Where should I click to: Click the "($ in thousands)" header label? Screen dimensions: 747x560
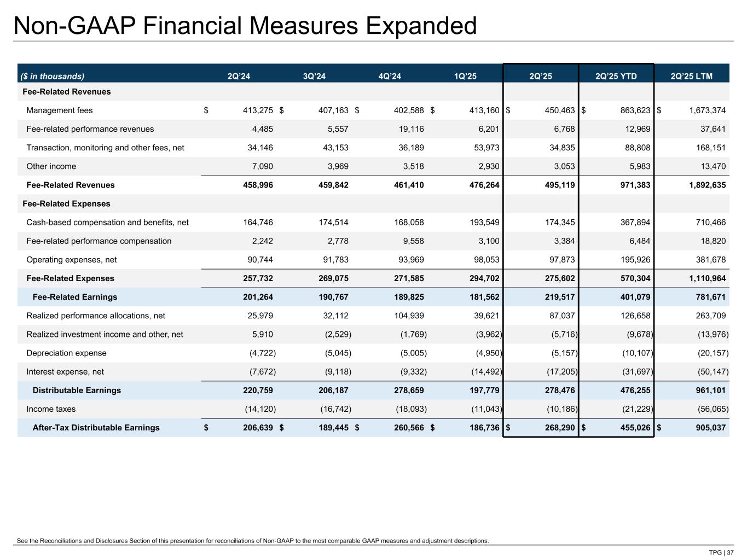pos(53,76)
